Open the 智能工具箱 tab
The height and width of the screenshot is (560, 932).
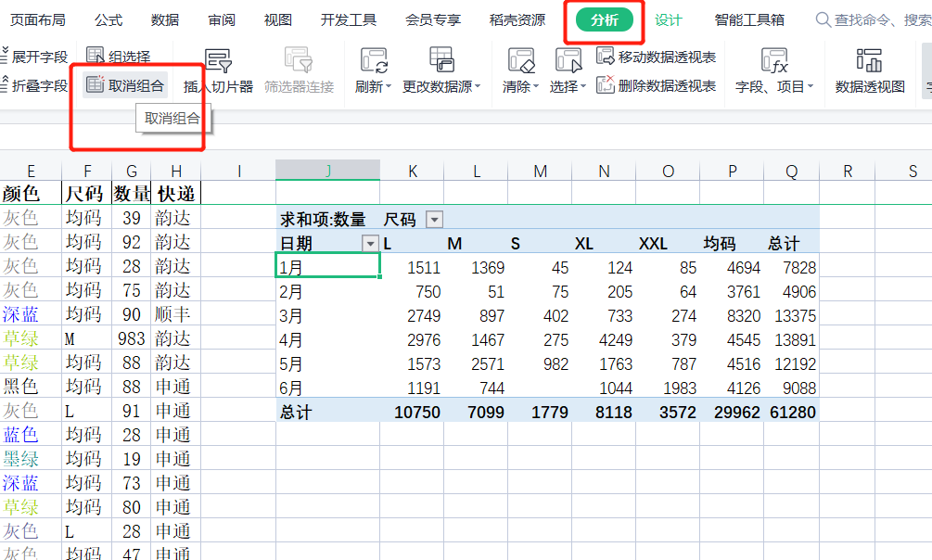pos(749,19)
